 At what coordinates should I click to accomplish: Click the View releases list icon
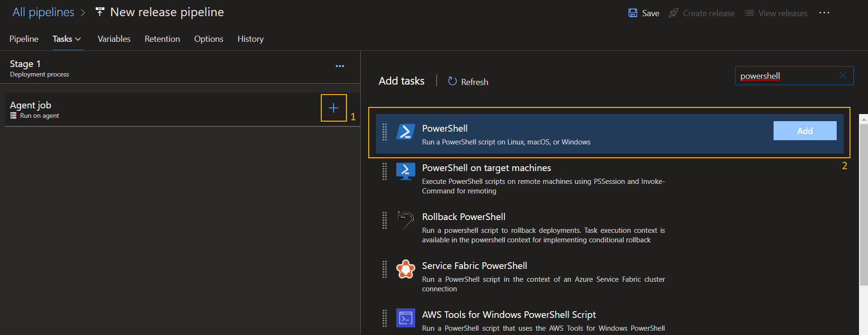749,13
